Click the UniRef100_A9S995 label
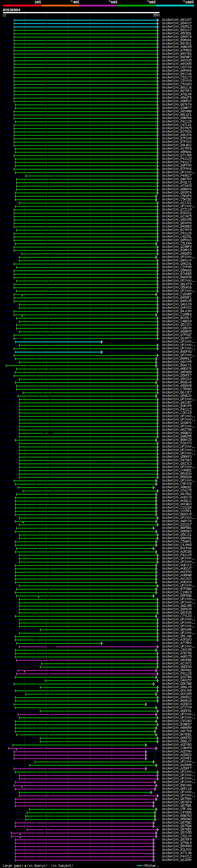197x868 pixels. (x=177, y=64)
